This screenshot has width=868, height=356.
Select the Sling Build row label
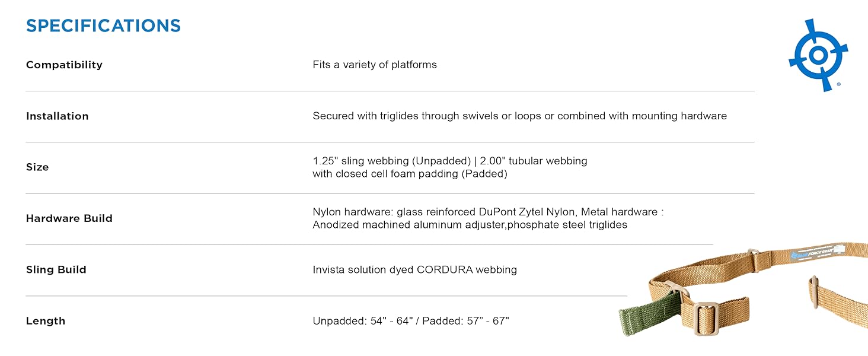click(x=56, y=269)
